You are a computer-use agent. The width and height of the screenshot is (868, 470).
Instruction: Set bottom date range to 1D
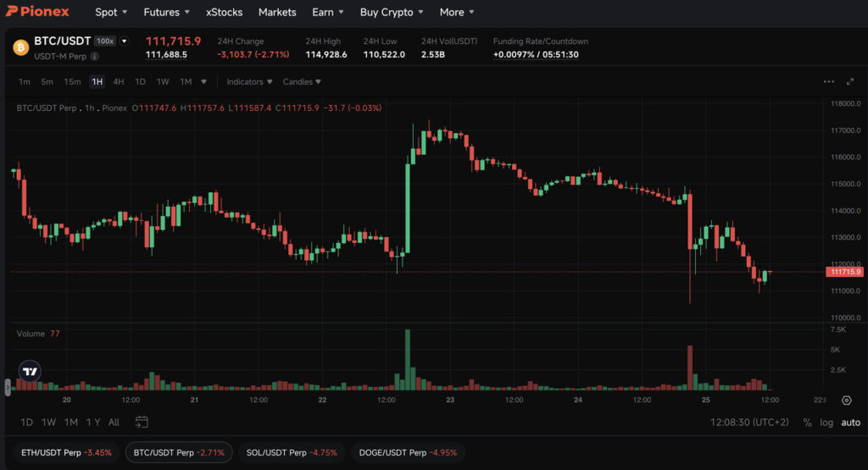[26, 423]
